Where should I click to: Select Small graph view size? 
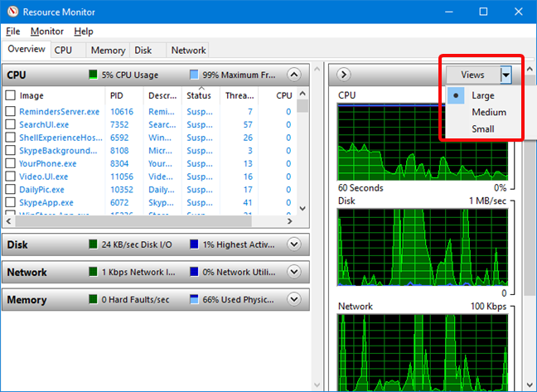[482, 128]
